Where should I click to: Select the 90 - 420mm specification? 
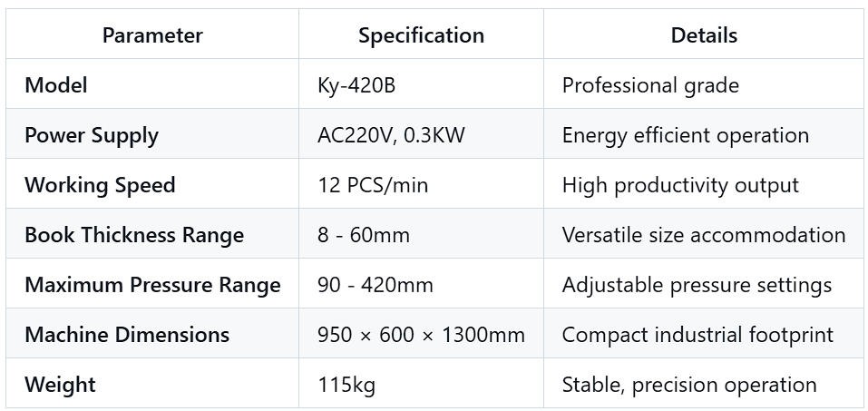click(375, 285)
